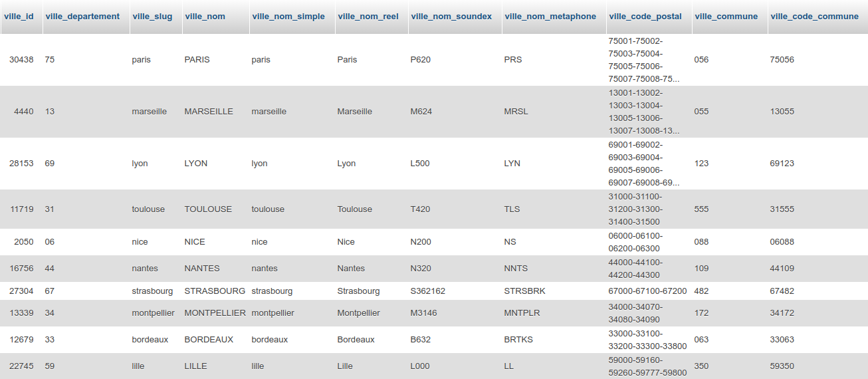Click the TOULOUSE name cell
This screenshot has width=868, height=379.
click(208, 209)
